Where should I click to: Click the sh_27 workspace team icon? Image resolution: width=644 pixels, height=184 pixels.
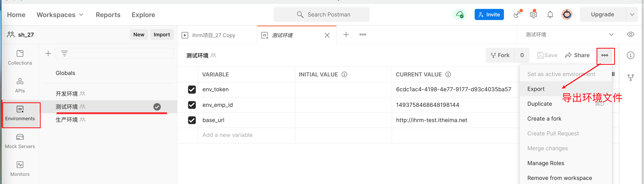11,34
